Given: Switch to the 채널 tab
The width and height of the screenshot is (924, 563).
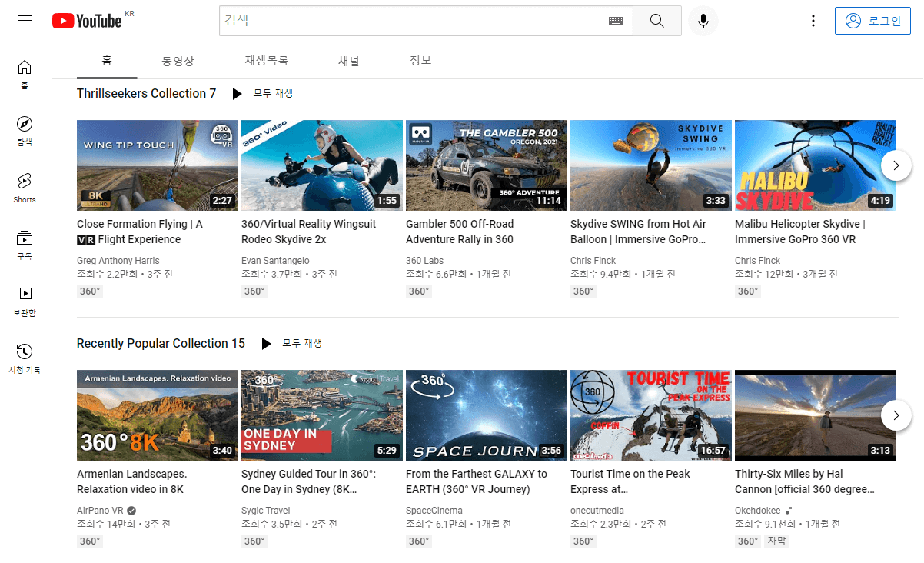Looking at the screenshot, I should 348,60.
